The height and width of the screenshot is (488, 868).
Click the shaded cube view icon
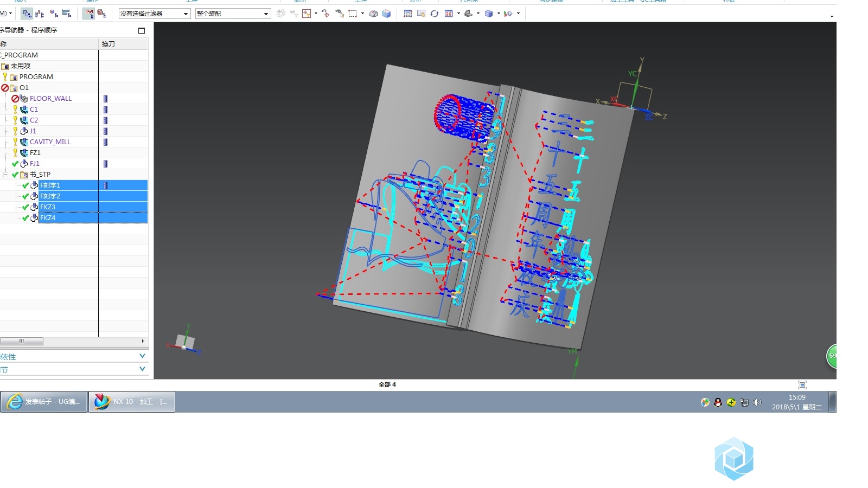click(x=386, y=14)
